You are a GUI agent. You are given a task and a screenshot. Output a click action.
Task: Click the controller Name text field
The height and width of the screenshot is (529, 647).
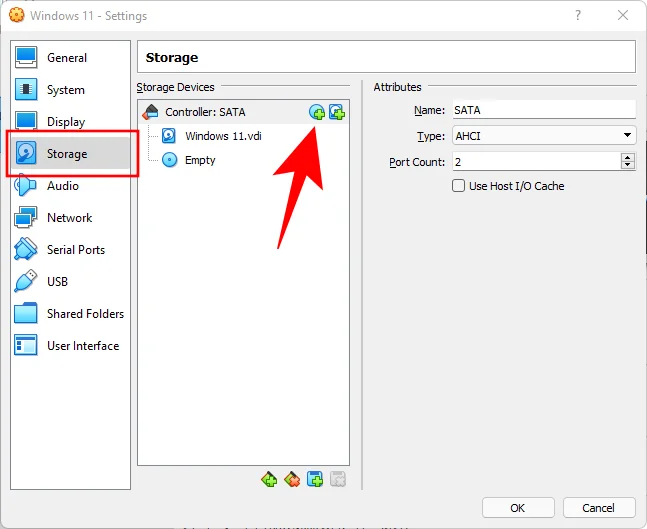coord(542,110)
